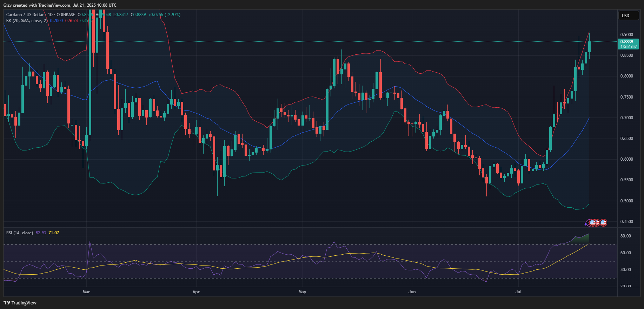The height and width of the screenshot is (309, 644).
Task: Click the May label on the time axis
Action: pos(302,292)
